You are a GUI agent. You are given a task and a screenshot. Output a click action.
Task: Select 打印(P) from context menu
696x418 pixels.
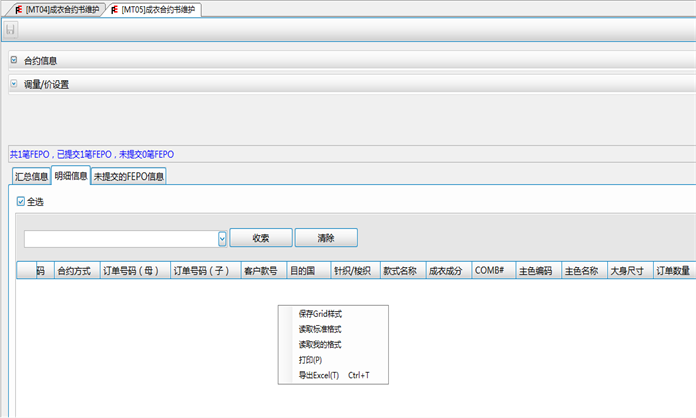[310, 360]
